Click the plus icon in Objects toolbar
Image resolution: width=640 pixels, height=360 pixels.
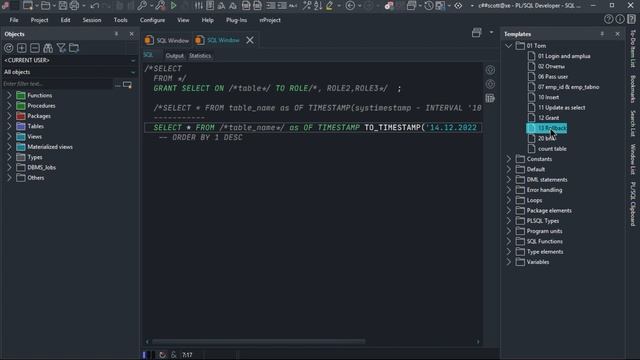tap(22, 48)
